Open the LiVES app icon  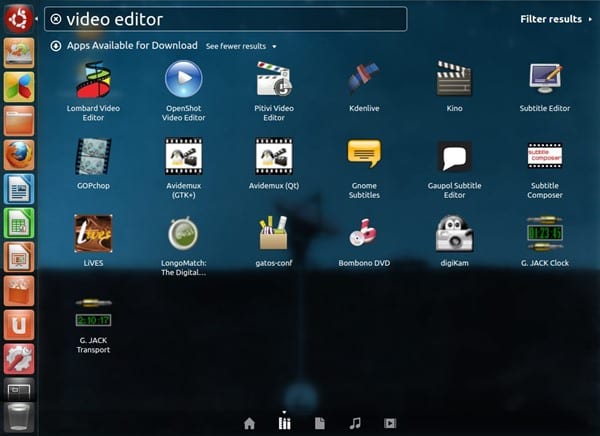[x=93, y=234]
